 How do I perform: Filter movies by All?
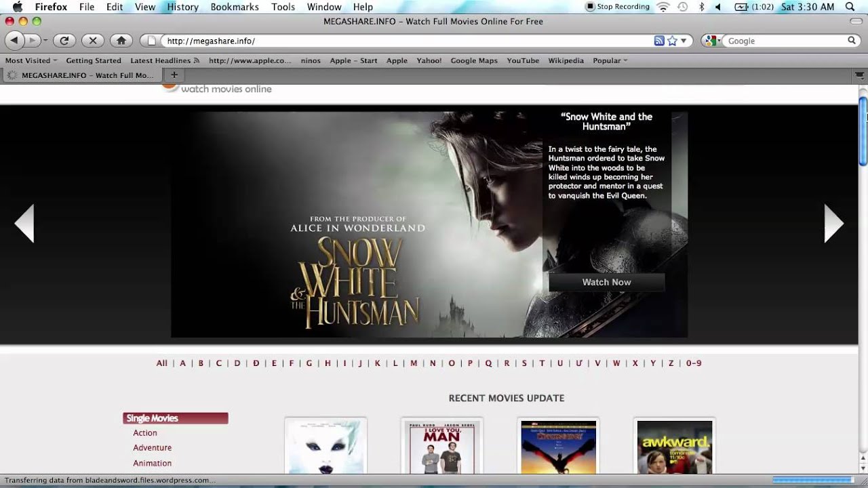pyautogui.click(x=161, y=363)
